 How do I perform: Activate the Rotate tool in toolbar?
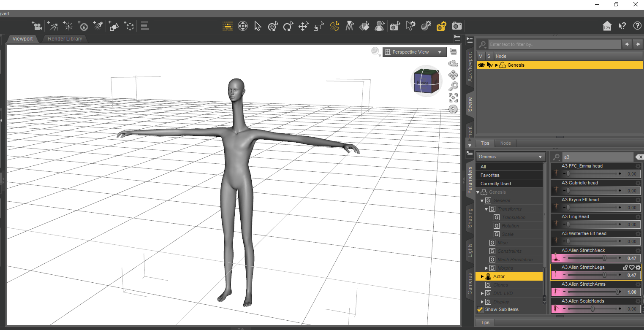point(288,27)
